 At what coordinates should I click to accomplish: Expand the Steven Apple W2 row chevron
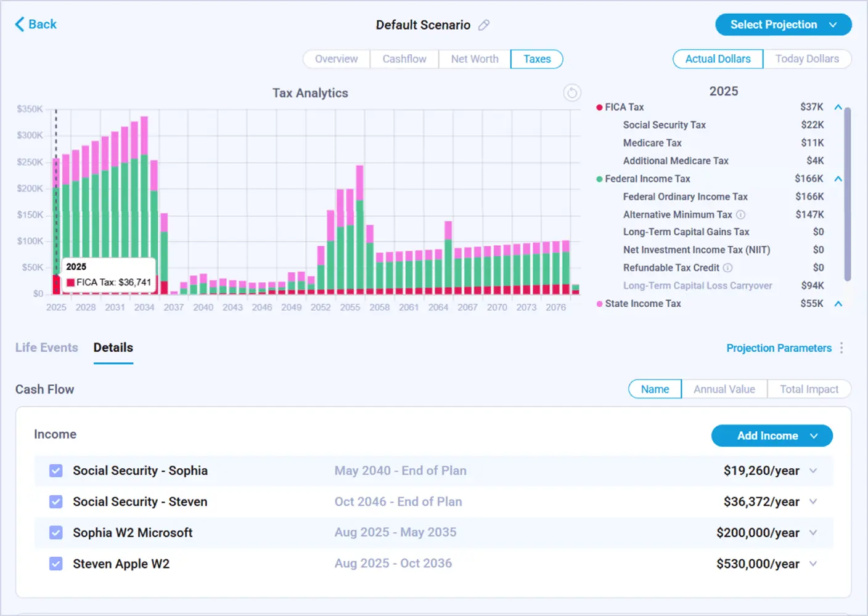click(813, 564)
